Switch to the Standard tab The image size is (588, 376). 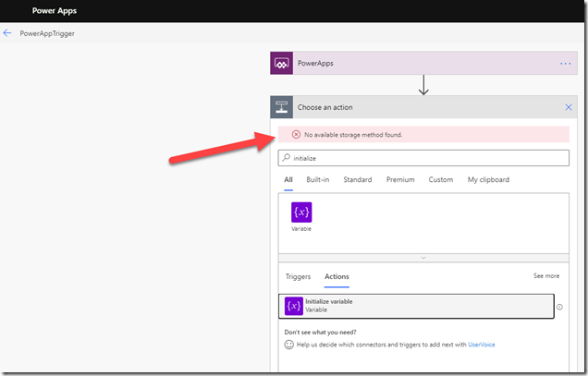coord(358,180)
